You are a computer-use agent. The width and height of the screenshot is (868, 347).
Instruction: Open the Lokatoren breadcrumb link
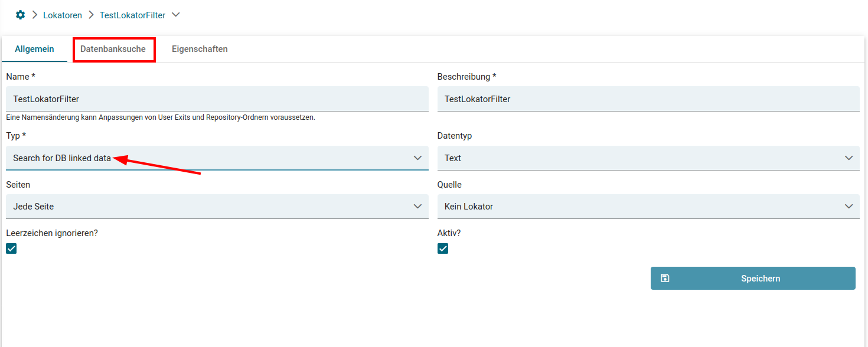click(63, 15)
